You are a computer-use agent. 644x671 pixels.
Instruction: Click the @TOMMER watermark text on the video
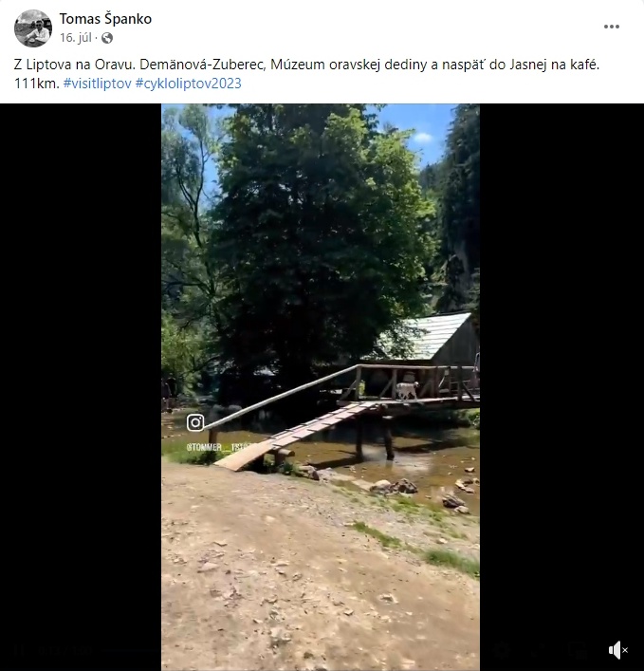(218, 448)
